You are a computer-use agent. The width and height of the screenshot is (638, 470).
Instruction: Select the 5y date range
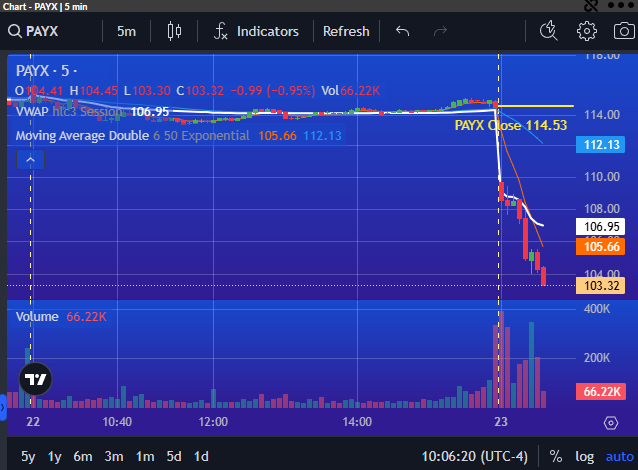pyautogui.click(x=28, y=457)
